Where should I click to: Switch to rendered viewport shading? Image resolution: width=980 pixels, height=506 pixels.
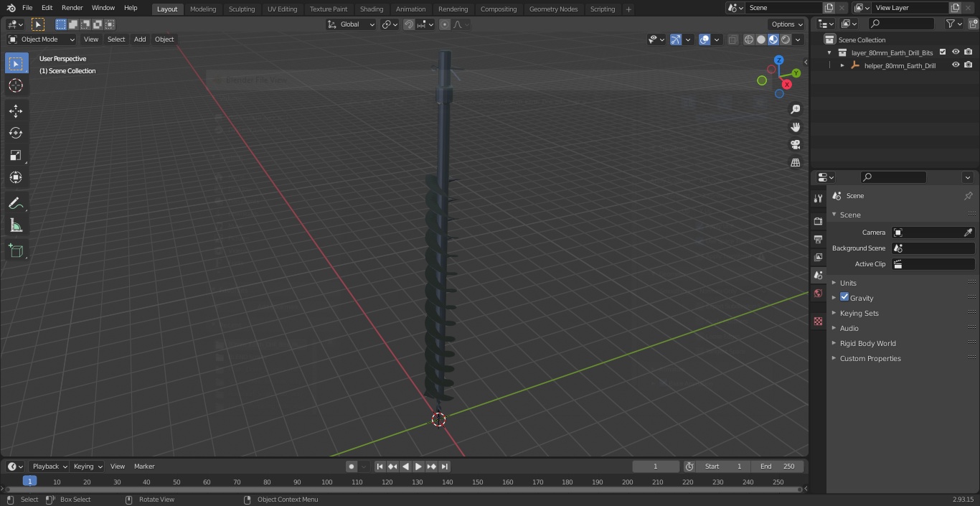coord(786,39)
